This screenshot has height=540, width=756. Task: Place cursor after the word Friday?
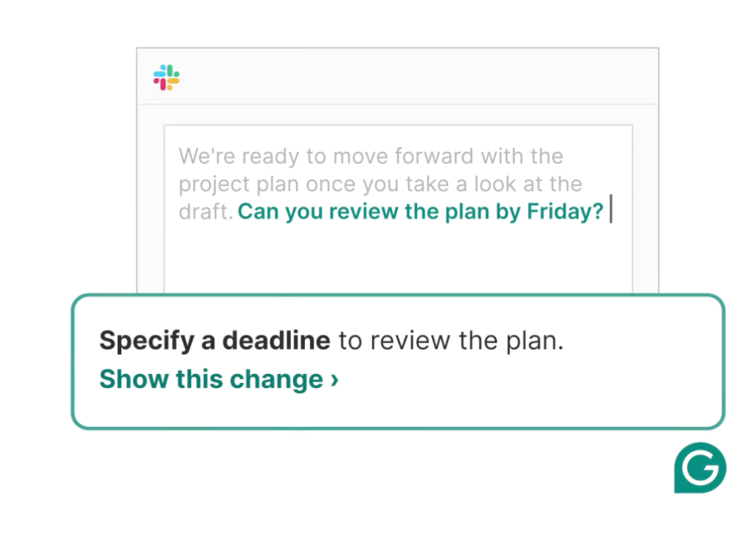[x=607, y=212]
